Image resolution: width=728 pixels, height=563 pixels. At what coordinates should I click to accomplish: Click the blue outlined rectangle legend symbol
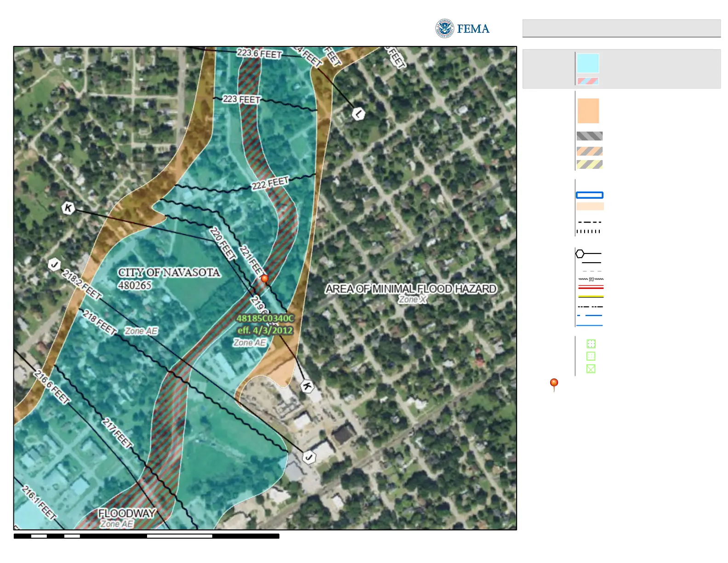590,195
